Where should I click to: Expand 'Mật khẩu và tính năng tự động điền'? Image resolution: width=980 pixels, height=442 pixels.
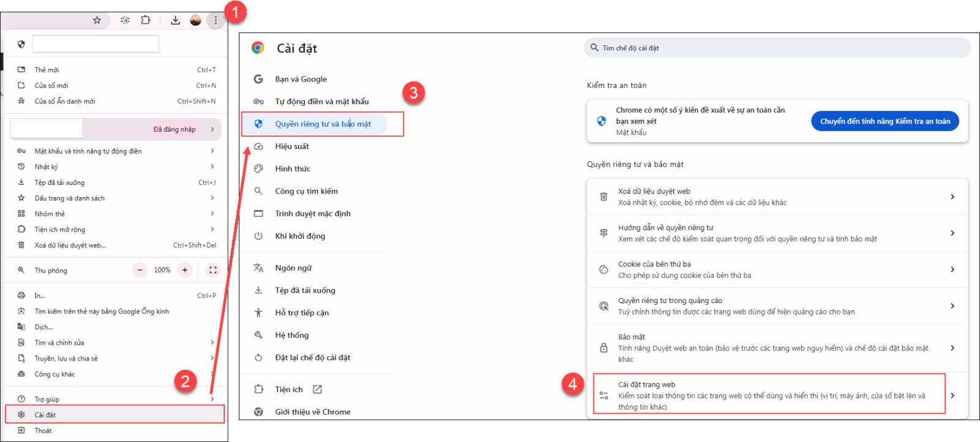pos(116,151)
